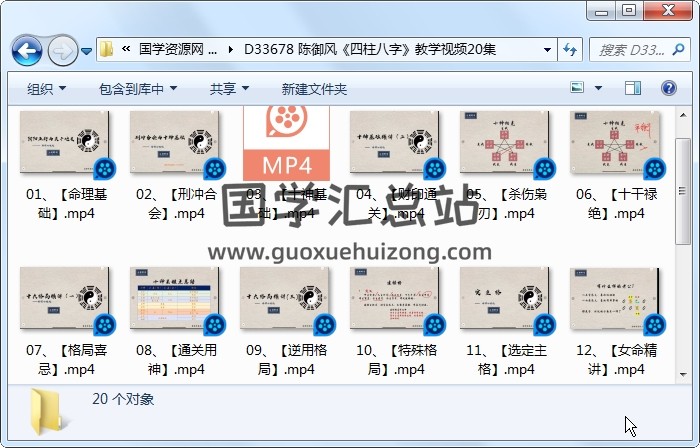Open the help question mark icon
The width and height of the screenshot is (700, 448).
pyautogui.click(x=668, y=89)
